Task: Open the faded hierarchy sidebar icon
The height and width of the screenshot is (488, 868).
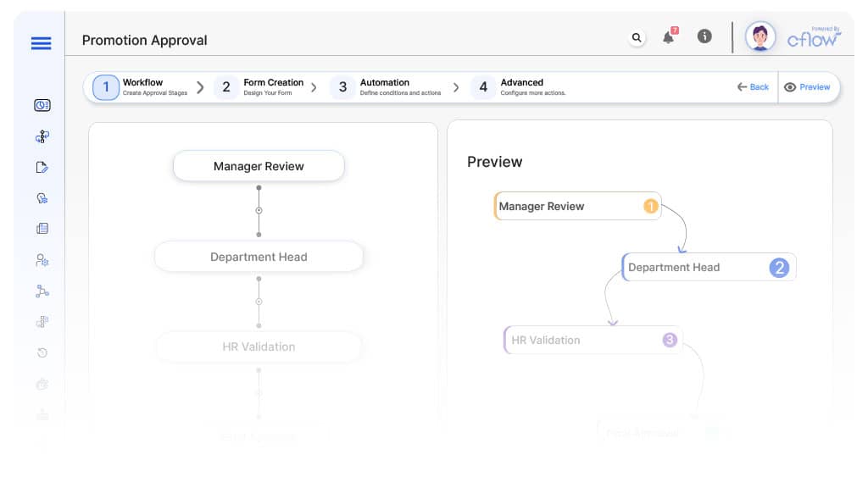Action: coord(42,321)
